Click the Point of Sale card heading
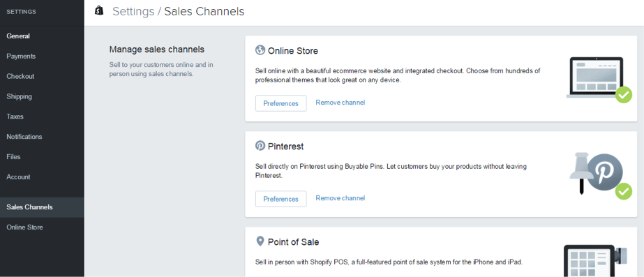 click(x=293, y=242)
